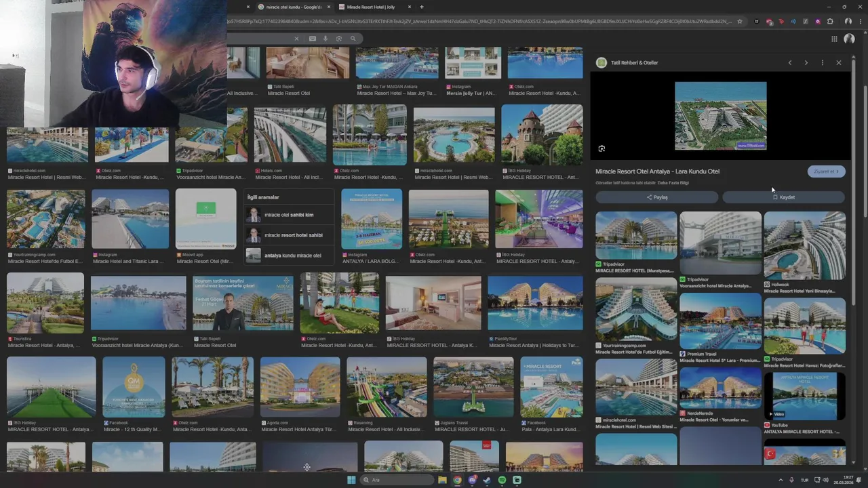
Task: Open the Google account avatar
Action: coord(849,39)
